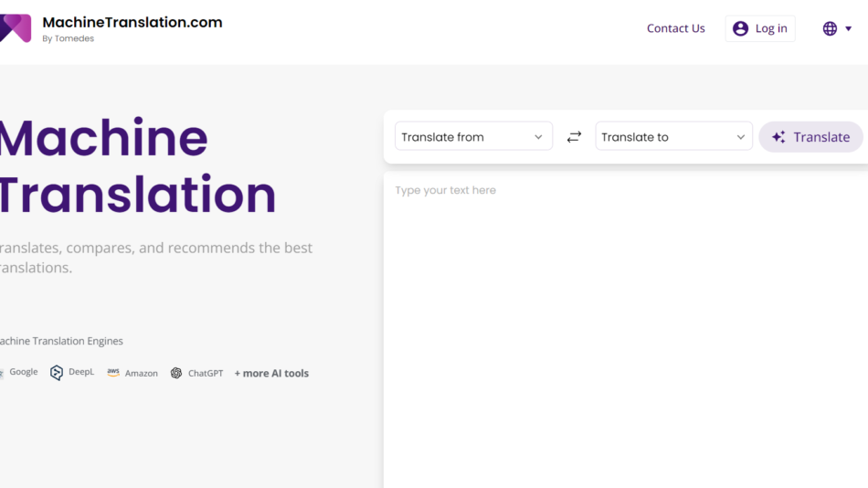Click the Log in button

tap(760, 28)
